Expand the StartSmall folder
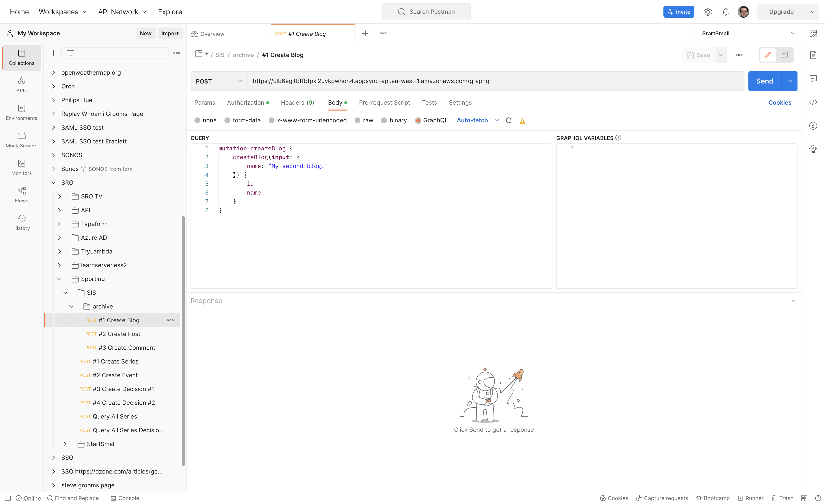825x504 pixels. (x=66, y=444)
